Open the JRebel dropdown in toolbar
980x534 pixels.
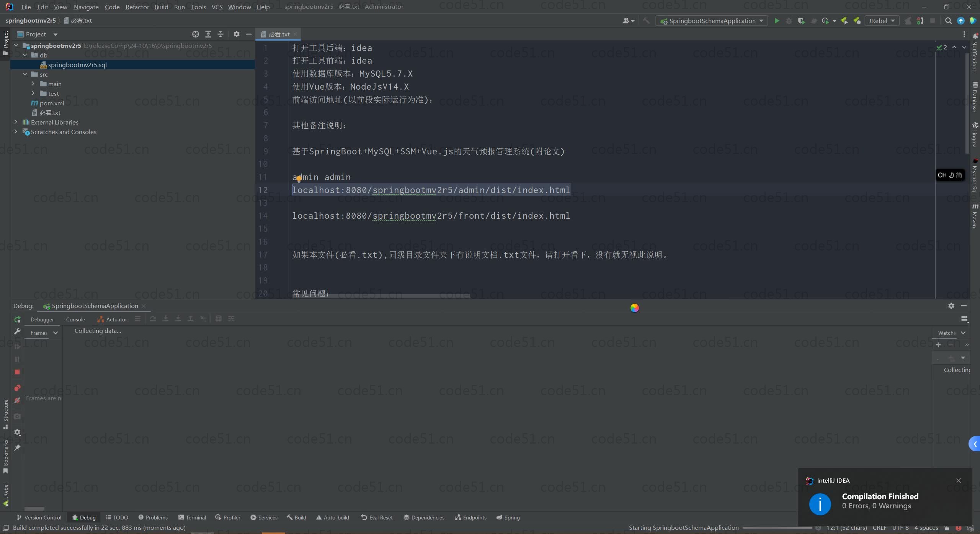[x=882, y=21]
